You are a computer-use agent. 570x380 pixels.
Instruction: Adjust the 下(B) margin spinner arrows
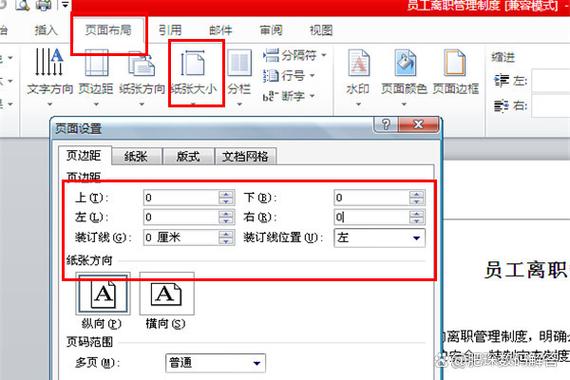(417, 198)
